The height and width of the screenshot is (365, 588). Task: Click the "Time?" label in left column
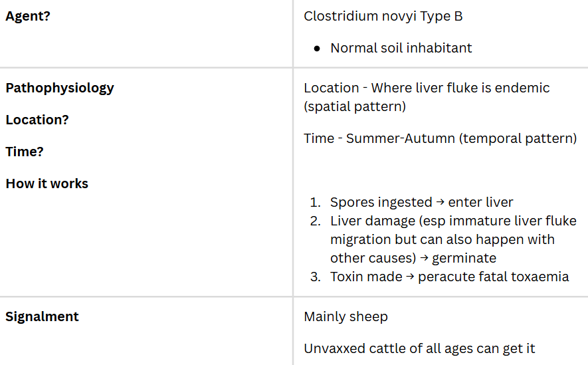[x=25, y=152]
